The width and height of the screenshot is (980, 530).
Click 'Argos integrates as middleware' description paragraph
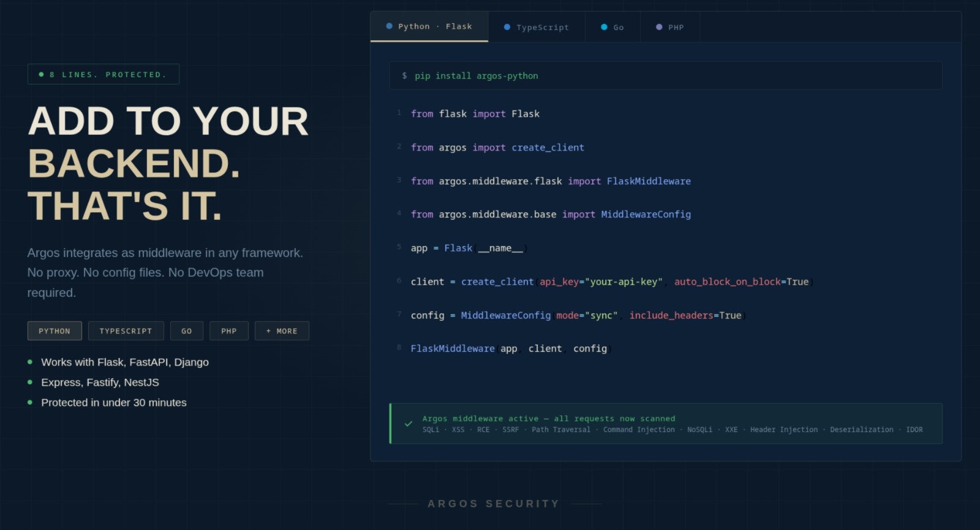(165, 272)
